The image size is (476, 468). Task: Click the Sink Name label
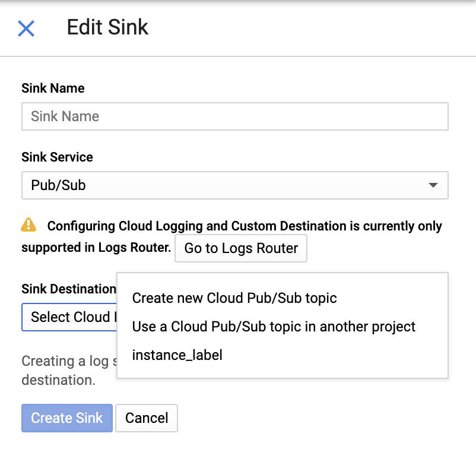(x=53, y=88)
